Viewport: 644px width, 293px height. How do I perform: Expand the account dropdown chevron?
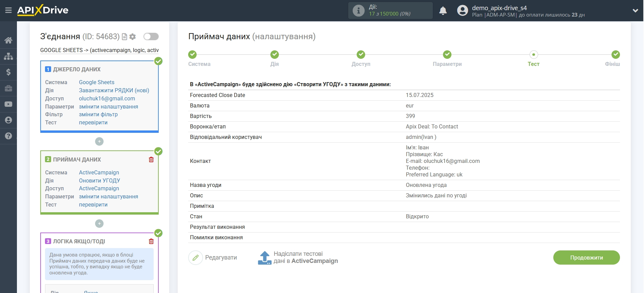[x=635, y=11]
